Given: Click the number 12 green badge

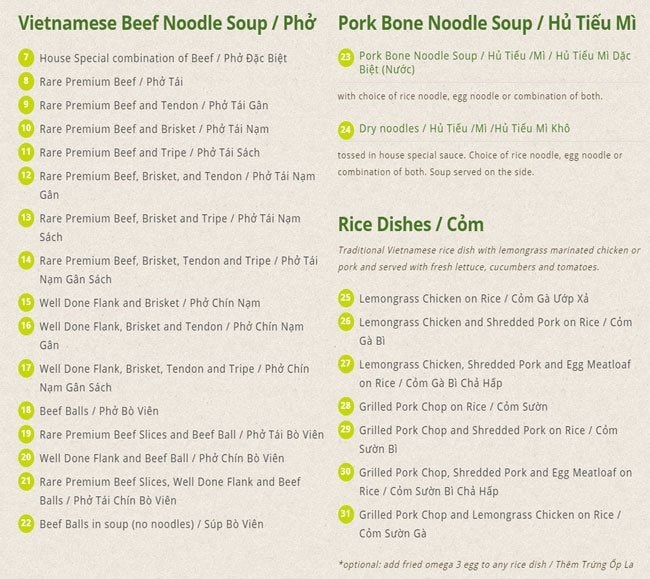Looking at the screenshot, I should click(26, 176).
